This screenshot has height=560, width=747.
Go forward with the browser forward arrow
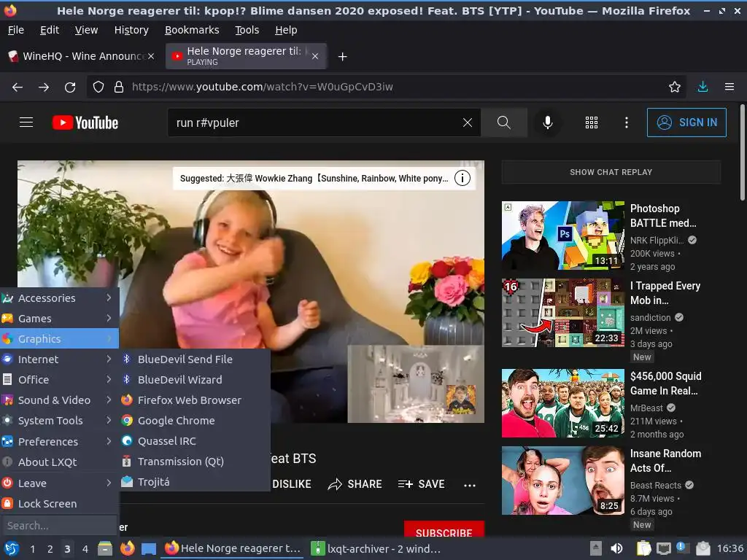(44, 87)
